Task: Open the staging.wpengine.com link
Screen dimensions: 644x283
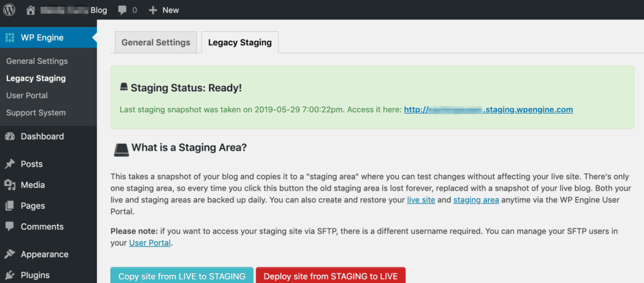Action: 488,109
